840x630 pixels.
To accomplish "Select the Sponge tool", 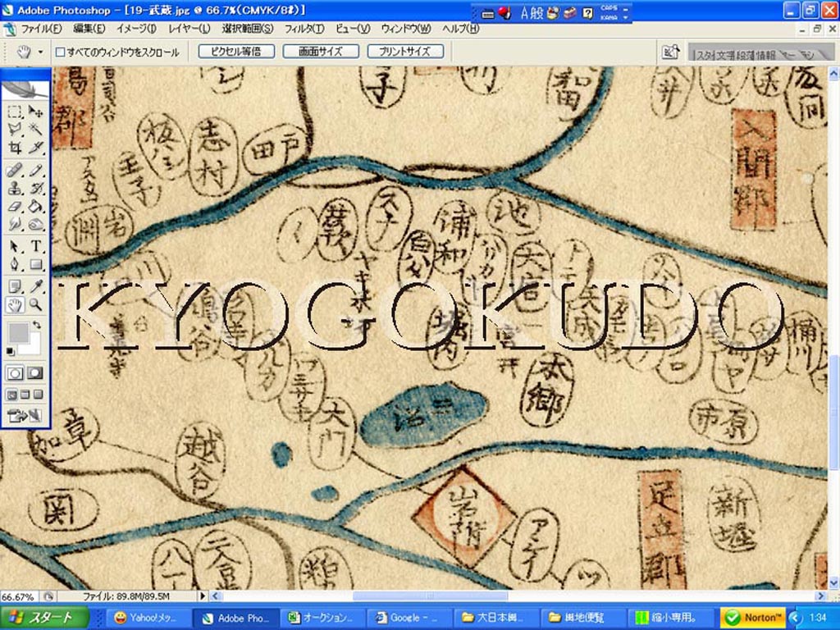I will 35,224.
